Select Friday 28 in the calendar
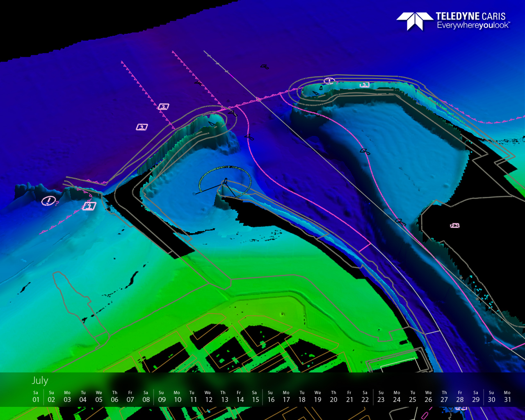 point(460,397)
